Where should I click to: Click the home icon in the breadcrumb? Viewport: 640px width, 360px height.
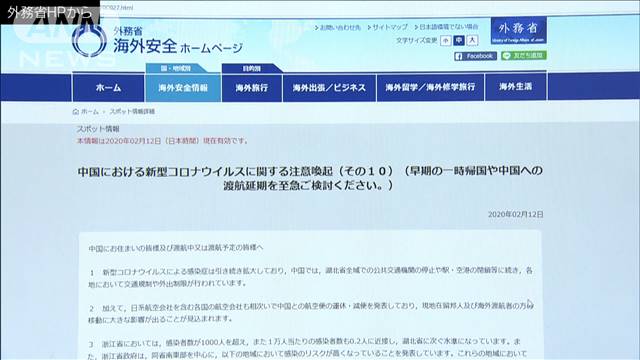(x=76, y=111)
